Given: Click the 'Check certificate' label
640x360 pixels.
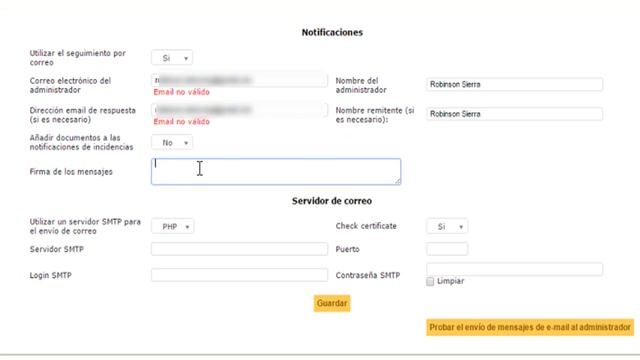Looking at the screenshot, I should point(366,226).
